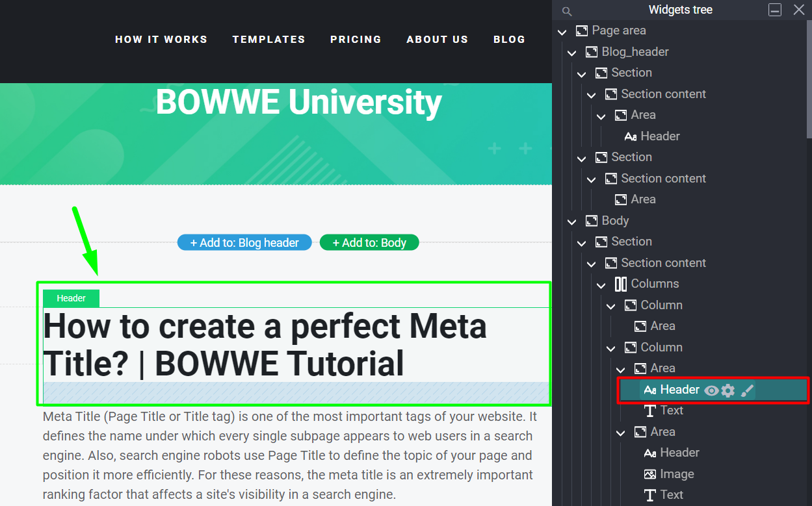Select the Header row above the Image row

tap(671, 453)
